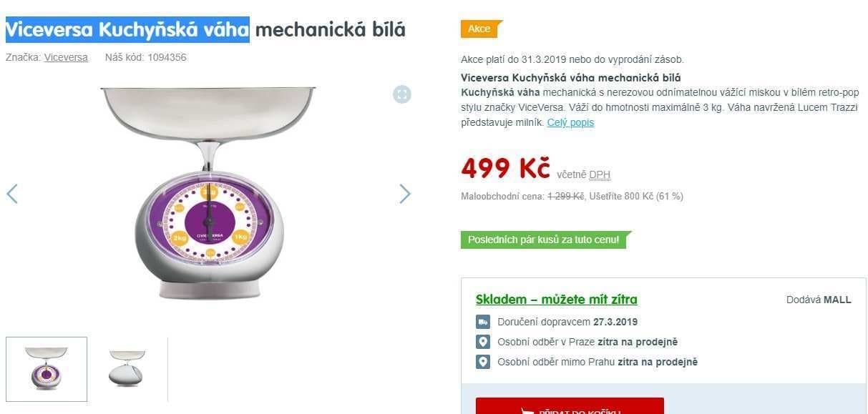Select the second thumbnail showing scale side view
The height and width of the screenshot is (414, 868).
(127, 369)
